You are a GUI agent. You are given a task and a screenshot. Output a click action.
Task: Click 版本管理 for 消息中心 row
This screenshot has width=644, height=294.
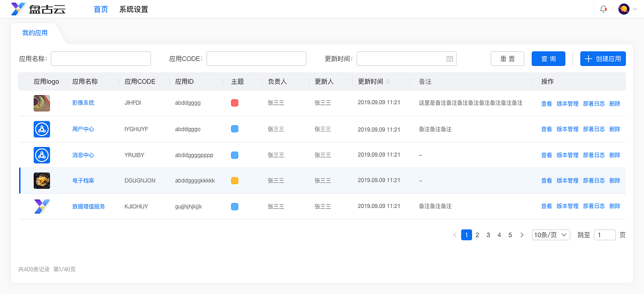point(568,156)
